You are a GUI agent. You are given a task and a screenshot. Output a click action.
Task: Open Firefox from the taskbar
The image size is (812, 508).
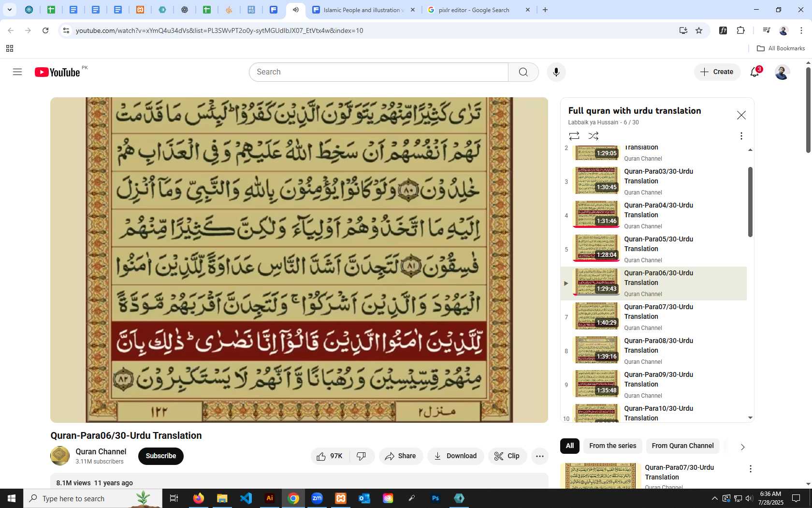199,498
